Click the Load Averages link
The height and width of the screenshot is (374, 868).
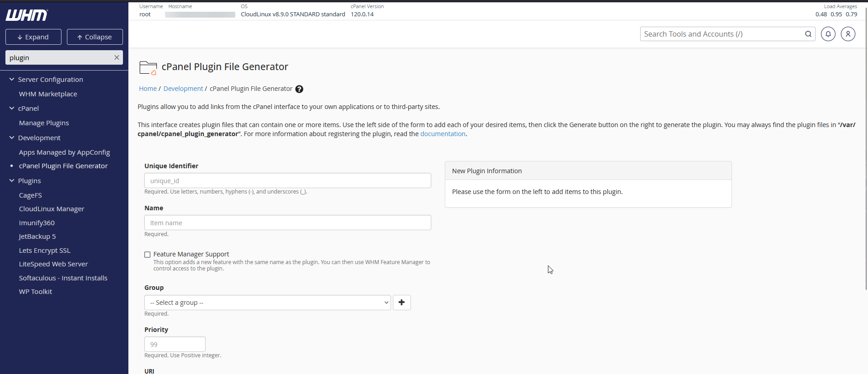pos(840,6)
